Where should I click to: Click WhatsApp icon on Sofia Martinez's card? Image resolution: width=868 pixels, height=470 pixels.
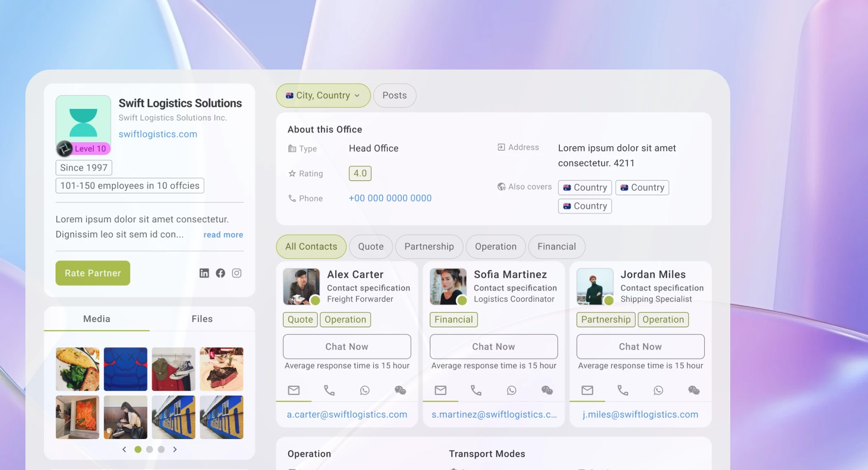(x=512, y=390)
